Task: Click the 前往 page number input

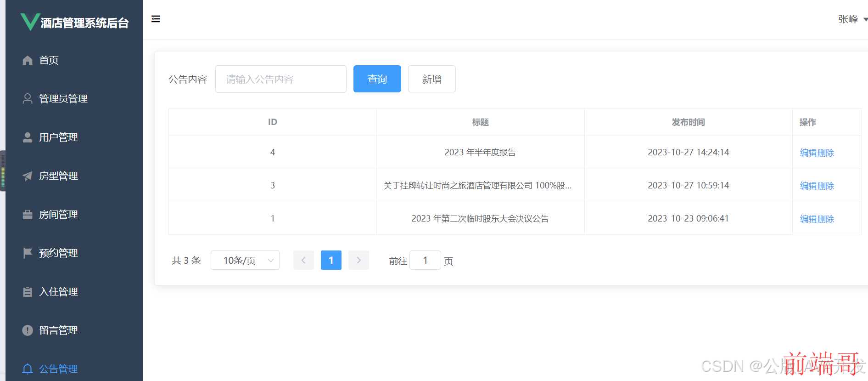Action: click(425, 260)
